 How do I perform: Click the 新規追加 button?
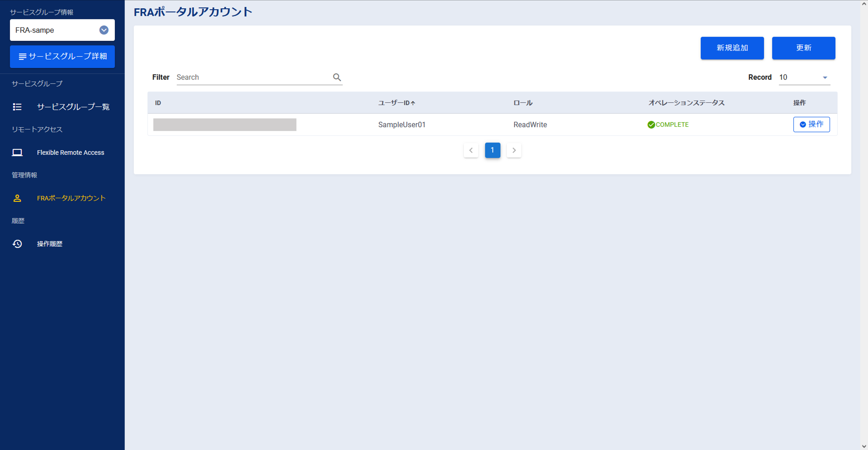(x=732, y=48)
